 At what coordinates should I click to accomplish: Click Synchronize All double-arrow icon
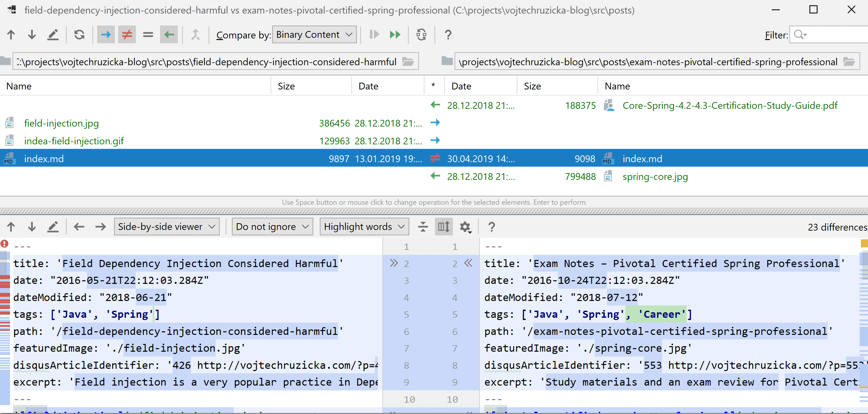[x=395, y=35]
